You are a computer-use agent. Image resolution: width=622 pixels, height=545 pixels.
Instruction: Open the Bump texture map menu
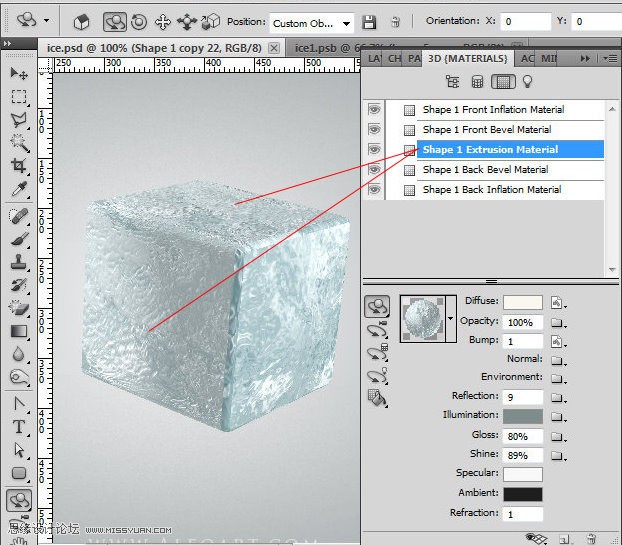pyautogui.click(x=558, y=341)
